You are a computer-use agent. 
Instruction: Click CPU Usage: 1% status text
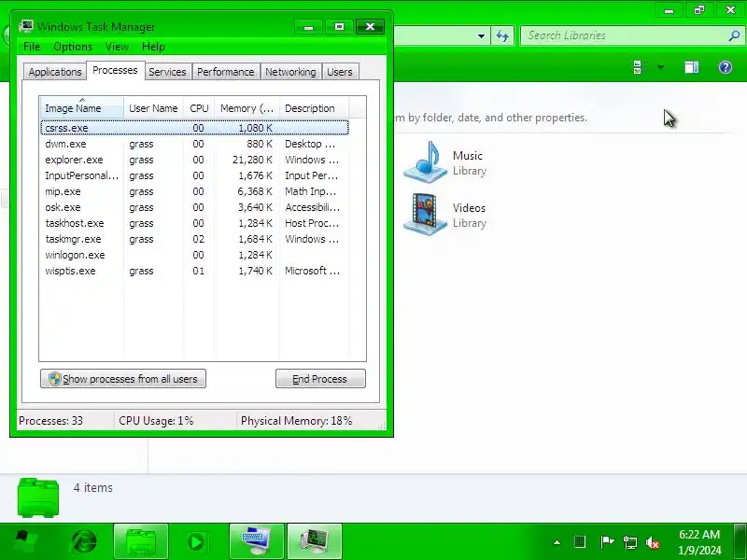tap(156, 421)
